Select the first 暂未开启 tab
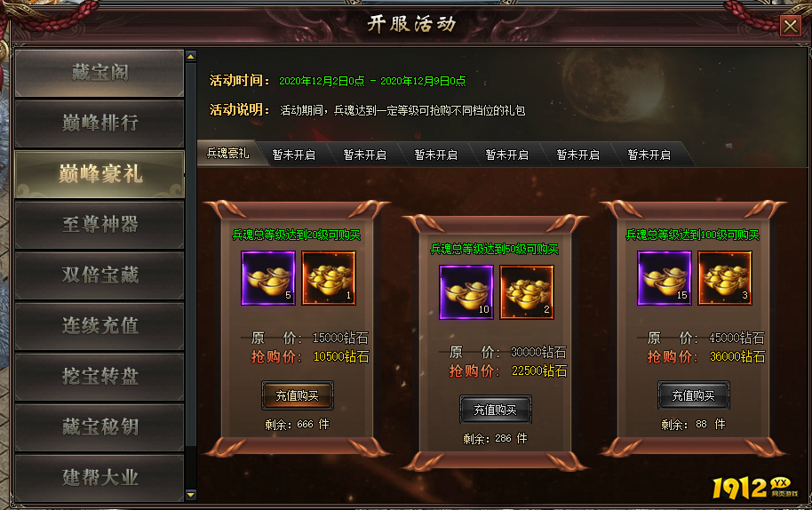The image size is (812, 510). click(x=294, y=155)
